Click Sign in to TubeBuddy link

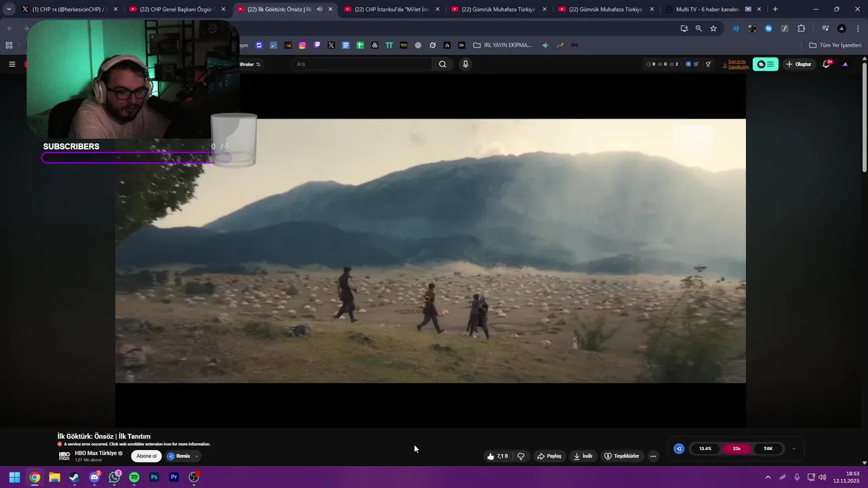tap(736, 64)
